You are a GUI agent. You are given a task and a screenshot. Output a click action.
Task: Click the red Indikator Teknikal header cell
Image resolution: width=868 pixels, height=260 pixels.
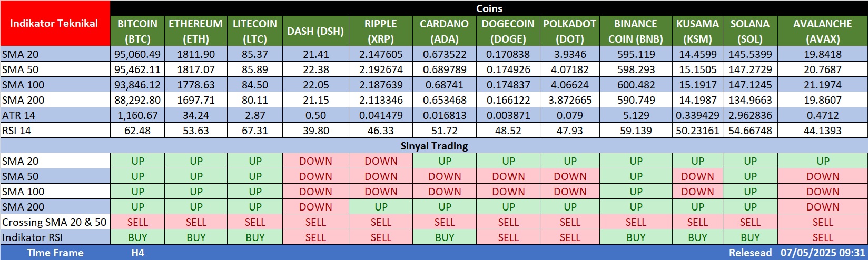[x=54, y=23]
